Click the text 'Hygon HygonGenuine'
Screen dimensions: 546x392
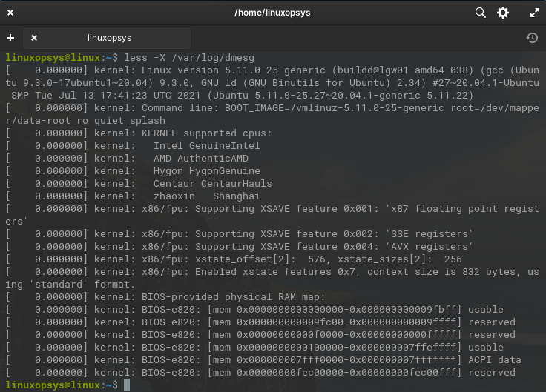pos(207,170)
